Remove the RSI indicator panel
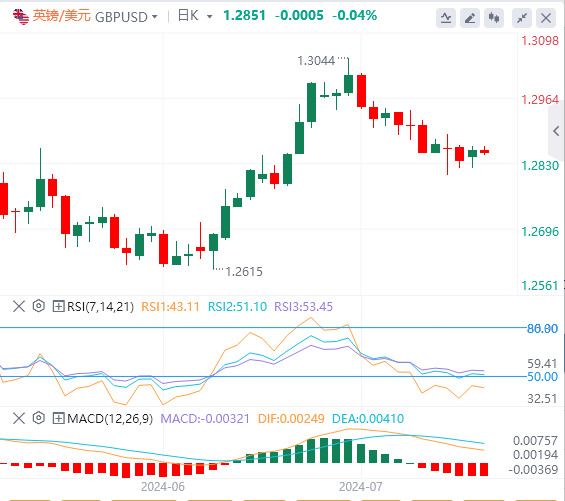The height and width of the screenshot is (501, 565). point(19,306)
